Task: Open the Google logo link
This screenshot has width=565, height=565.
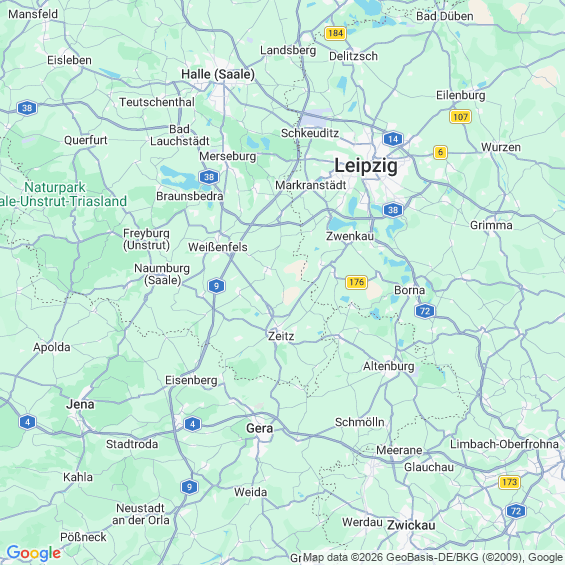Action: click(34, 553)
